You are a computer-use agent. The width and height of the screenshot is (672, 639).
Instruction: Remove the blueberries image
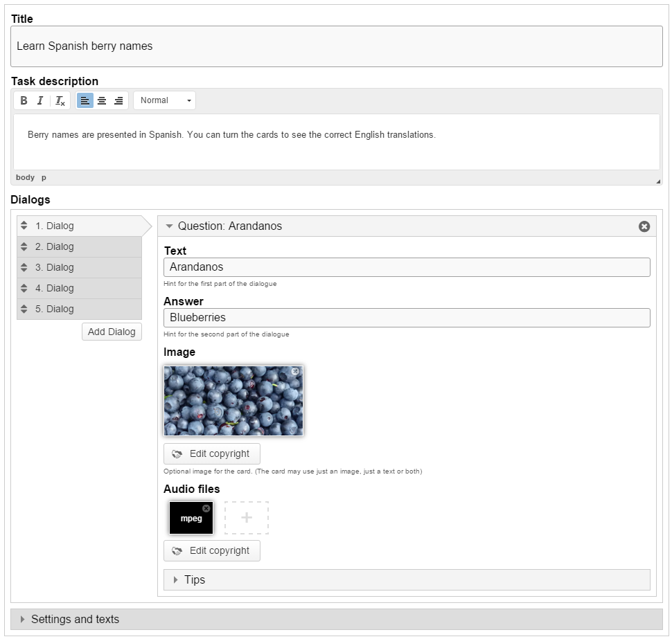click(295, 371)
